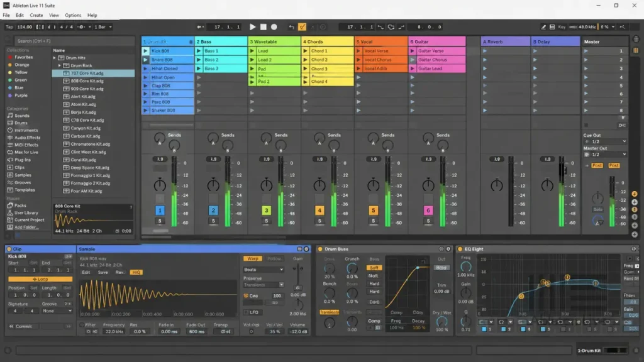
Task: Click the Drum Buss Dry/Wet knob
Action: [x=441, y=322]
